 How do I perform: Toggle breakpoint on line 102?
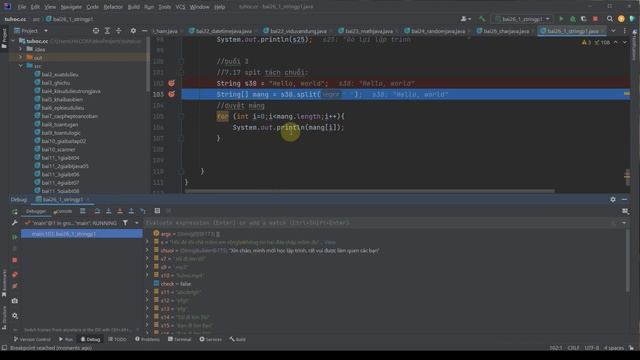pos(171,83)
